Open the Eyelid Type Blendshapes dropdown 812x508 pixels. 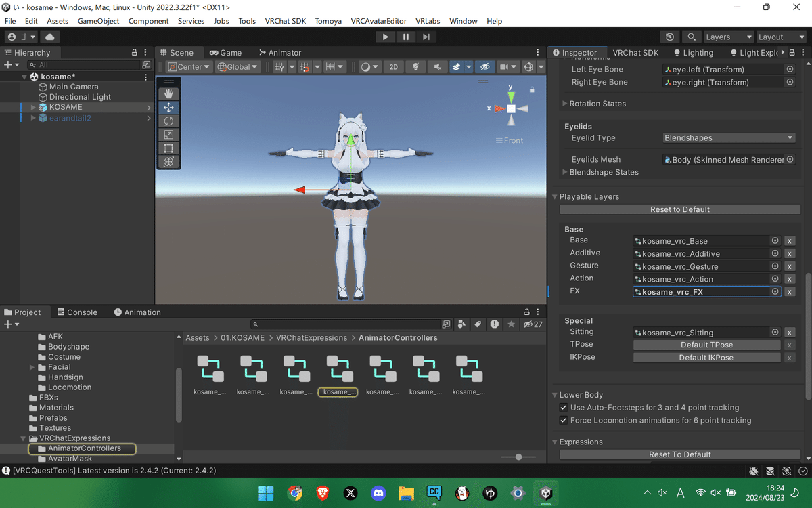(x=729, y=138)
